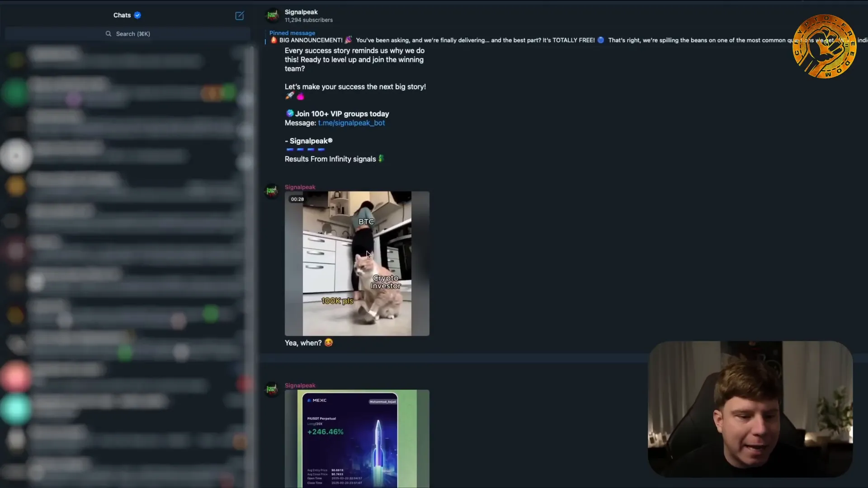Open the MEXC +246.46% screenshot image
868x488 pixels.
(357, 439)
